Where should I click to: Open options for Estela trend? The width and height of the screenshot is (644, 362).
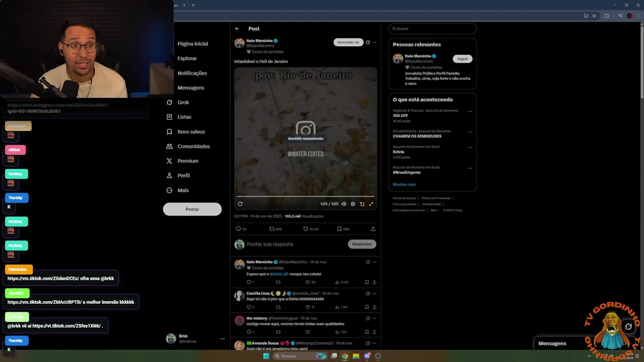click(470, 148)
